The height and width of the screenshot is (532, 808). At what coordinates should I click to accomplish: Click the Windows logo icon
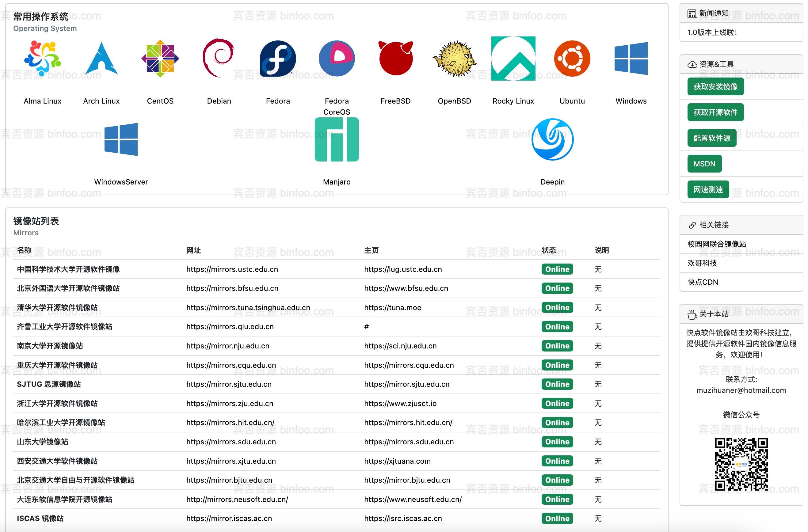click(631, 59)
